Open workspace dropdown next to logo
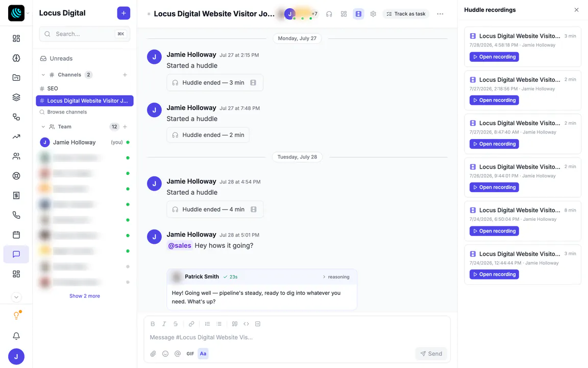 point(28,13)
